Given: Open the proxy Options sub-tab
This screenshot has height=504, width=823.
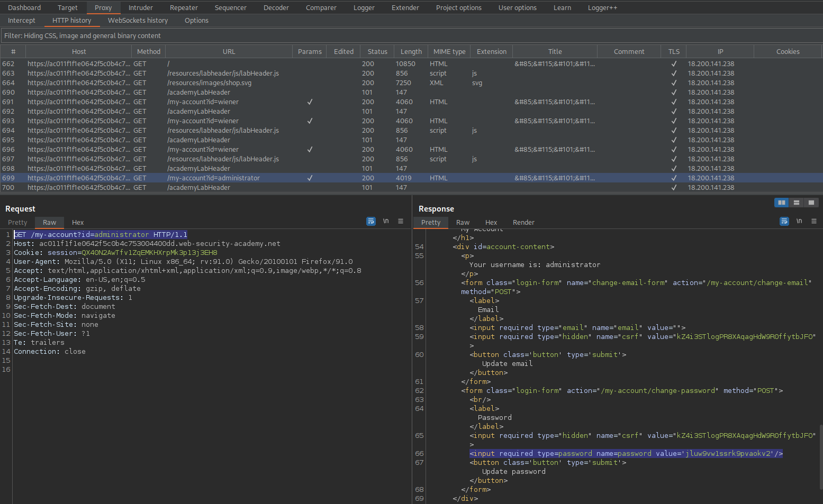Looking at the screenshot, I should click(x=196, y=20).
